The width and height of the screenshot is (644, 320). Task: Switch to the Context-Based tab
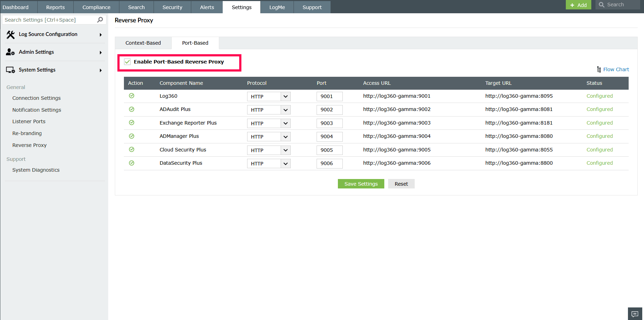click(143, 43)
